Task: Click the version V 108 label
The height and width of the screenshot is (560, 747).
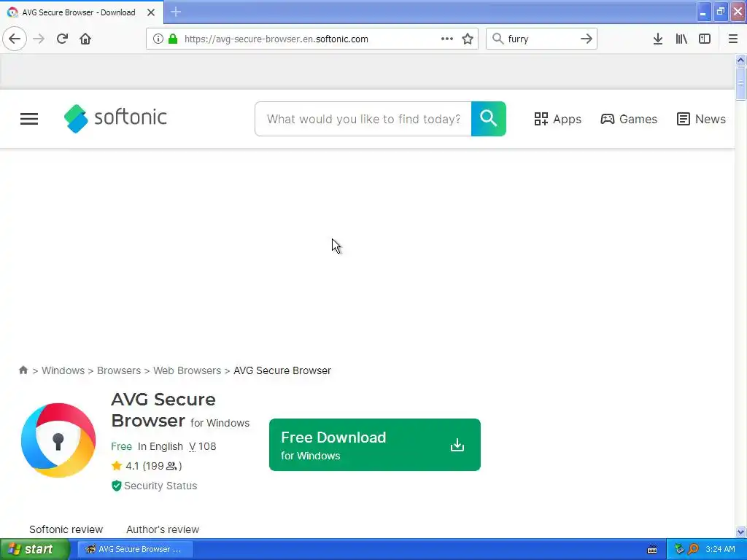Action: (203, 446)
